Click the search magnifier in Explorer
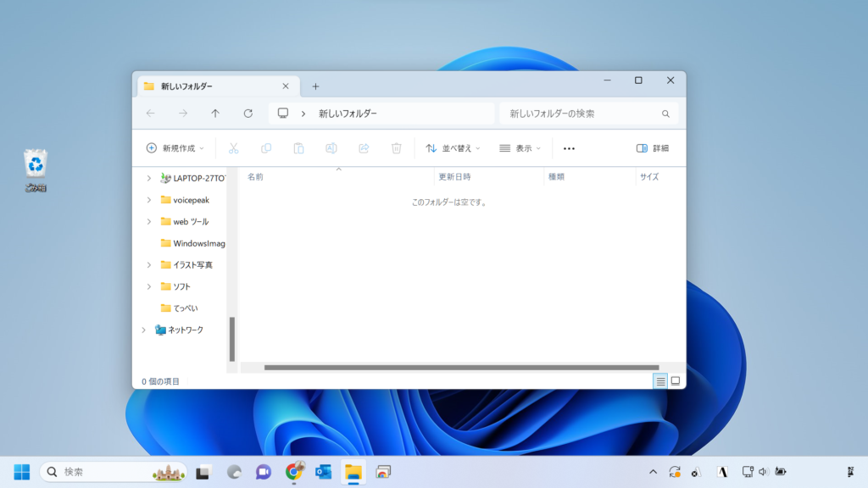The image size is (868, 488). [665, 114]
